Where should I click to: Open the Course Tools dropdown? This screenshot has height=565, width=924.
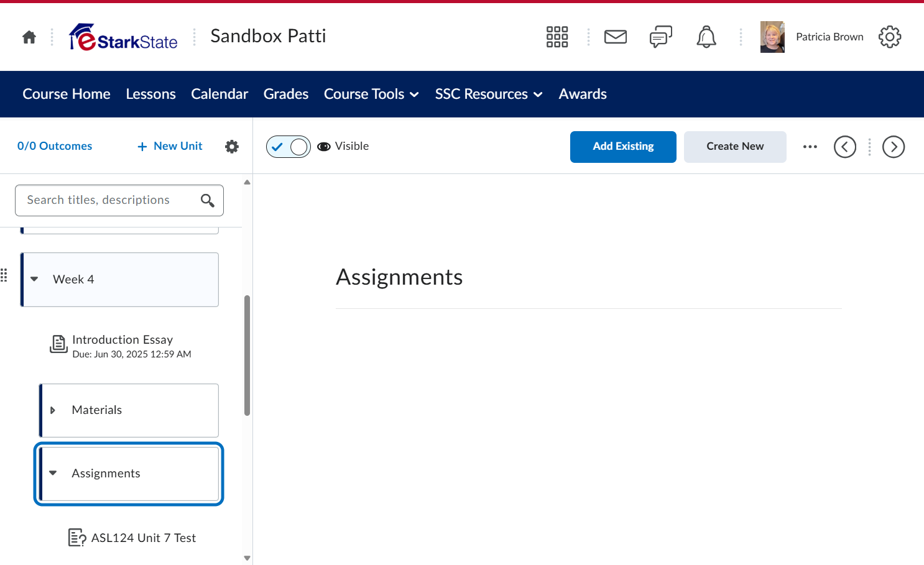point(372,94)
